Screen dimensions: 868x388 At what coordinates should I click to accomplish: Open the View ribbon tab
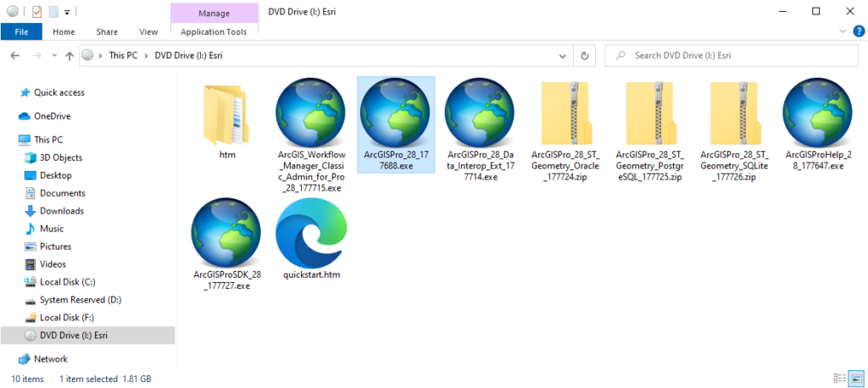pos(148,32)
